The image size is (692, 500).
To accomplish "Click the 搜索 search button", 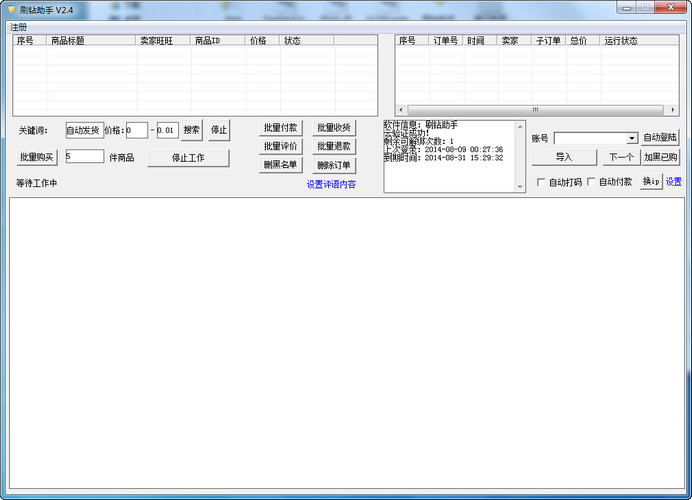I will pos(192,130).
